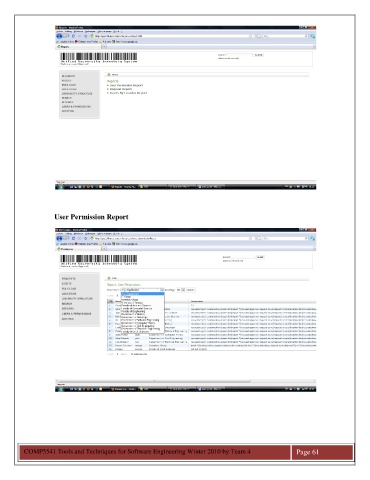Click the bookmark star in the lower address bar
The height and width of the screenshot is (480, 370).
point(251,238)
